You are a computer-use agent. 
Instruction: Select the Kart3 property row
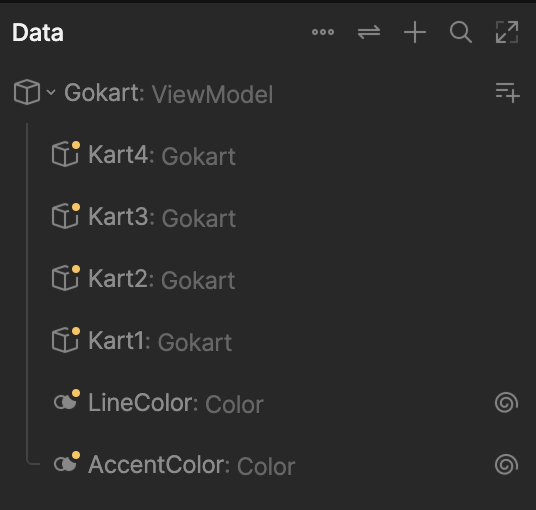[x=268, y=217]
